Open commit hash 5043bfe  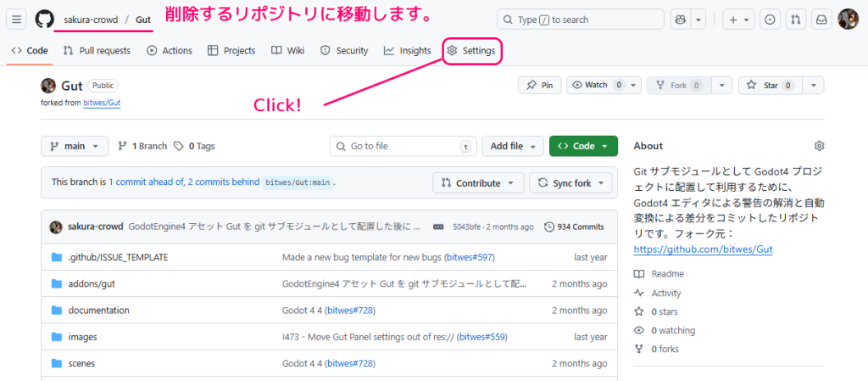[x=467, y=227]
